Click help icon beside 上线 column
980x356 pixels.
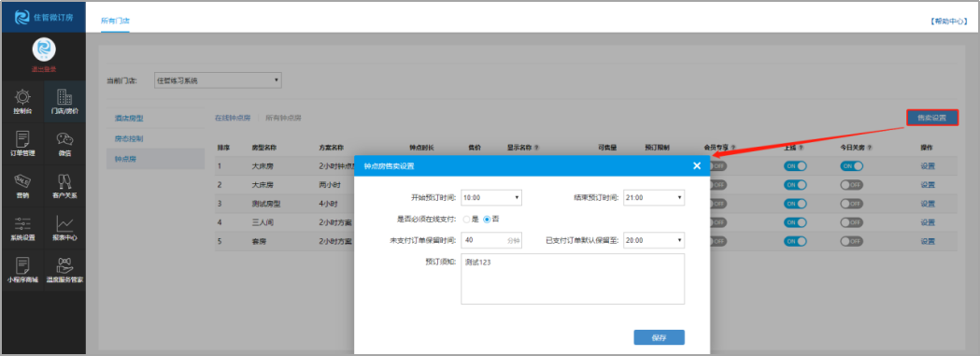pos(802,148)
